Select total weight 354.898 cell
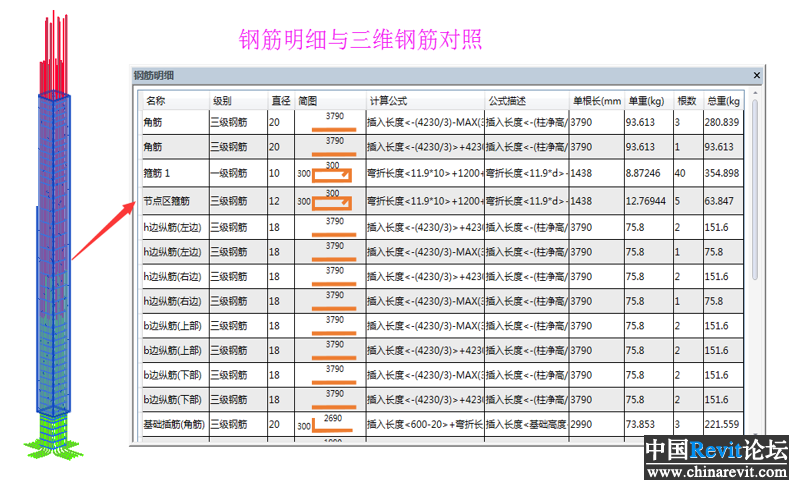The height and width of the screenshot is (485, 794). point(723,173)
